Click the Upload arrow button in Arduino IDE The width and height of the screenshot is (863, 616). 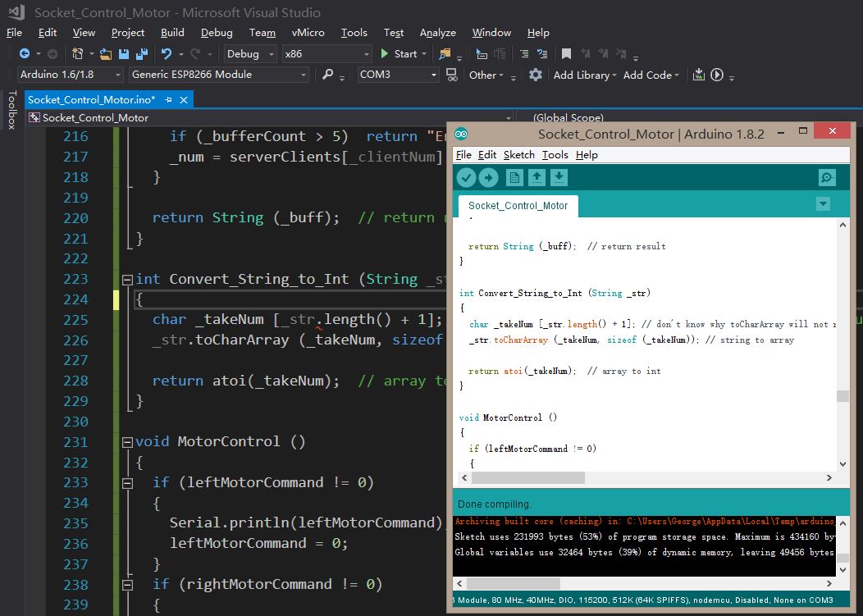tap(488, 178)
